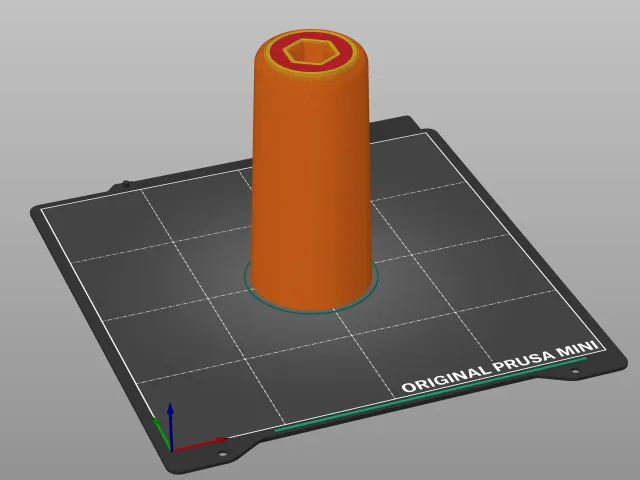
Task: Click the blue Z axis arrow
Action: pos(171,426)
